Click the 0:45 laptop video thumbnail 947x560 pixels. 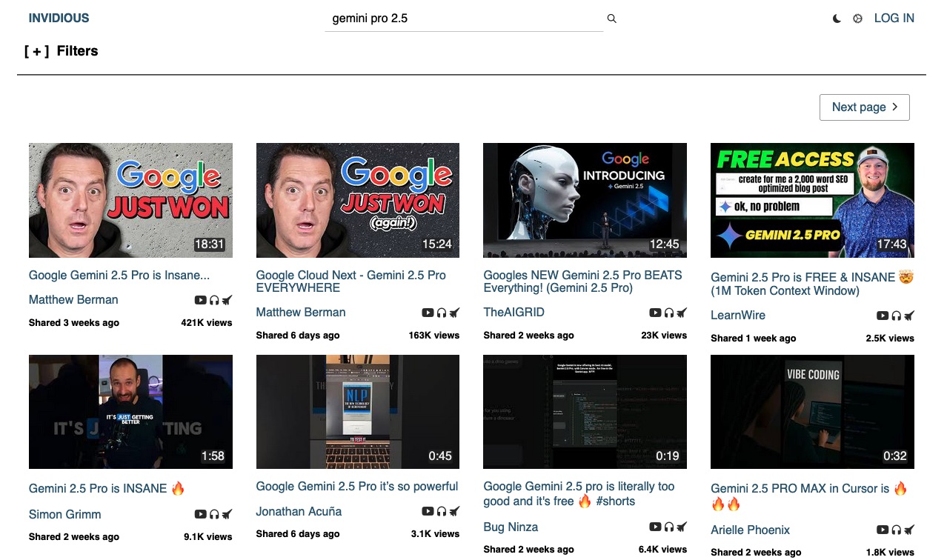click(x=358, y=412)
